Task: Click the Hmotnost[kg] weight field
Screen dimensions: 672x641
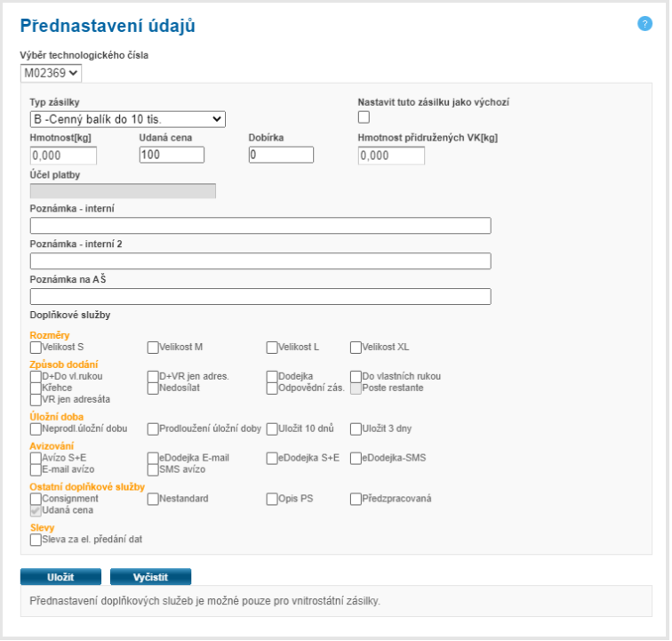Action: [x=63, y=156]
